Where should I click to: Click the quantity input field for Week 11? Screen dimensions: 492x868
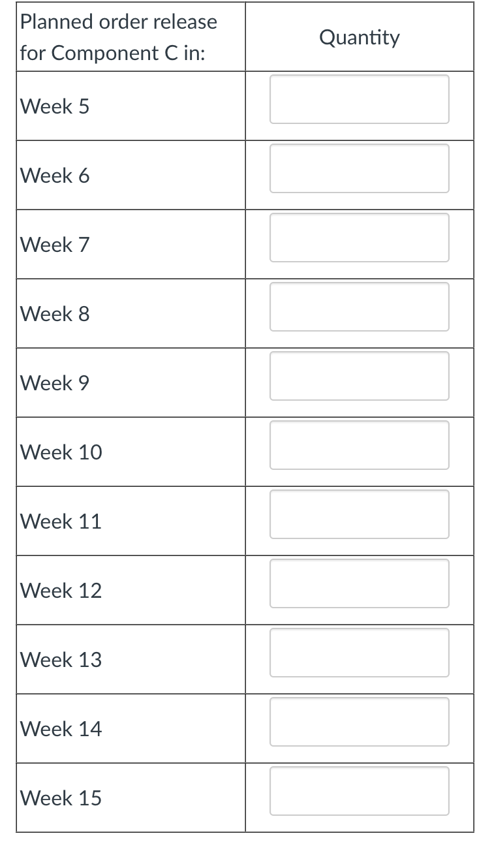click(x=359, y=514)
